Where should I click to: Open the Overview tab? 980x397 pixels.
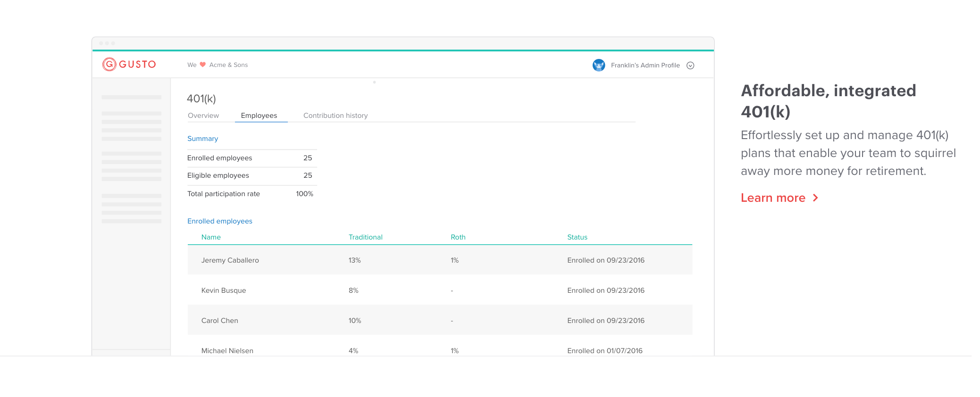pos(203,116)
